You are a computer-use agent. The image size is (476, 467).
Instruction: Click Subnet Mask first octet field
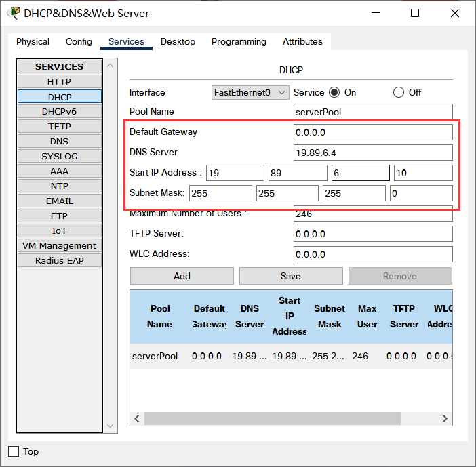[x=220, y=193]
